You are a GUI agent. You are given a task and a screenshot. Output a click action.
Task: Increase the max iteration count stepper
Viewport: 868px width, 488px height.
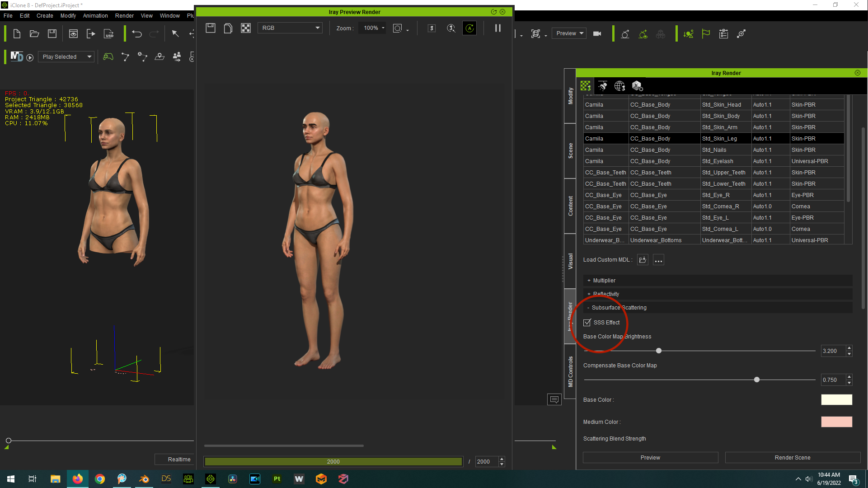point(502,459)
